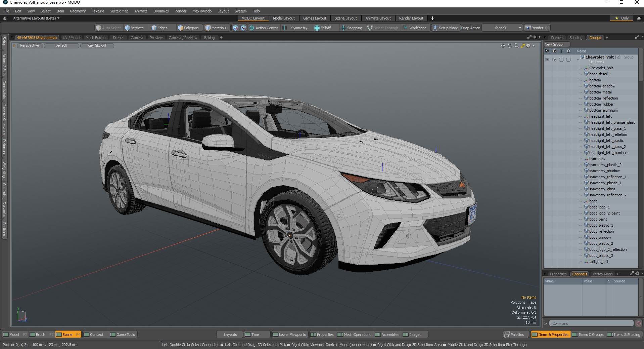Screen dimensions: 644x349
Task: Switch to the Shading tab
Action: tap(576, 38)
